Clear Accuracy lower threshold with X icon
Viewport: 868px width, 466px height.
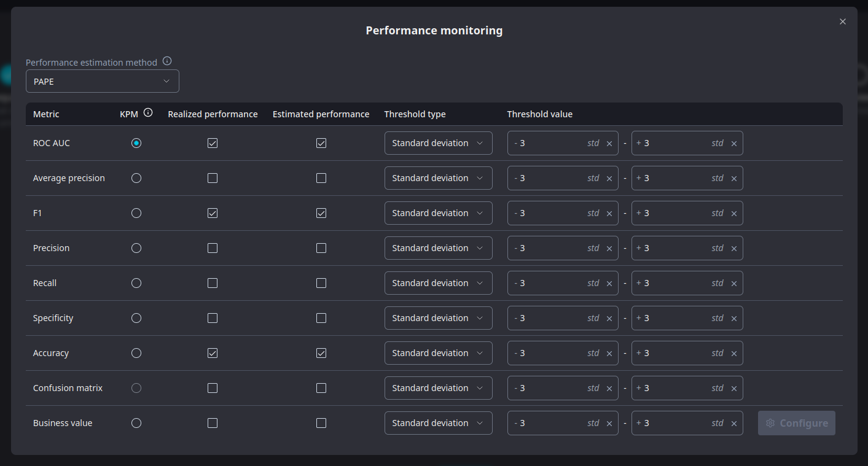coord(609,354)
